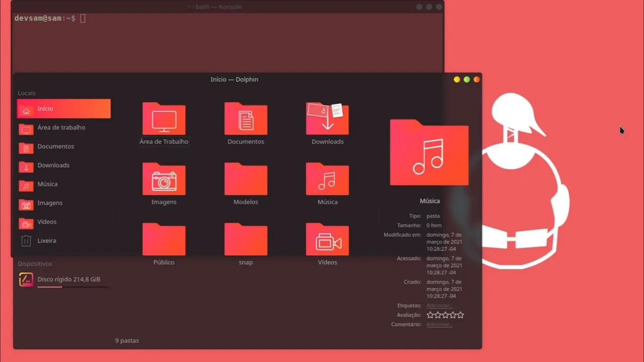This screenshot has height=362, width=644.
Task: Click the Acessado date value
Action: 444,265
